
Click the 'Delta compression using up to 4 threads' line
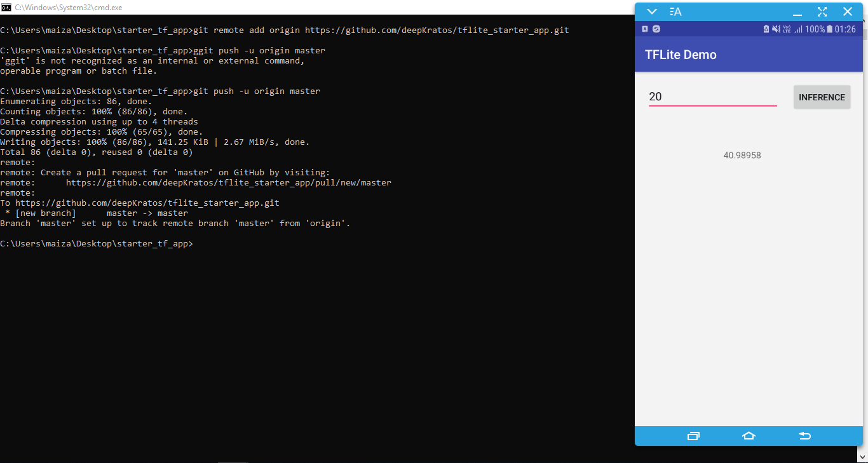pos(99,122)
